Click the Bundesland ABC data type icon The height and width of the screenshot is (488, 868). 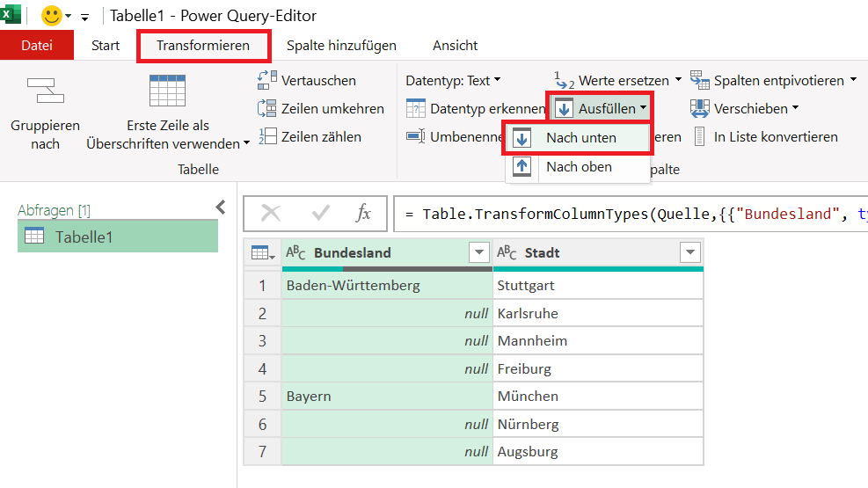(295, 253)
